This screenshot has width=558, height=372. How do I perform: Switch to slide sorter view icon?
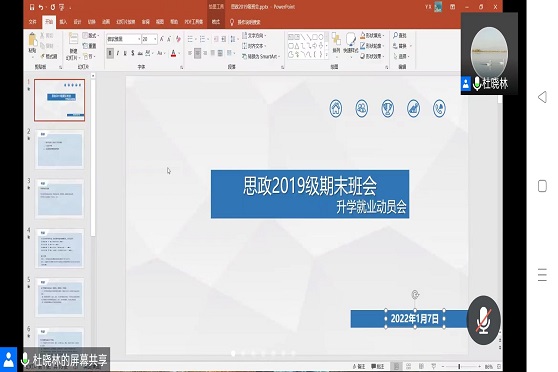tap(409, 366)
